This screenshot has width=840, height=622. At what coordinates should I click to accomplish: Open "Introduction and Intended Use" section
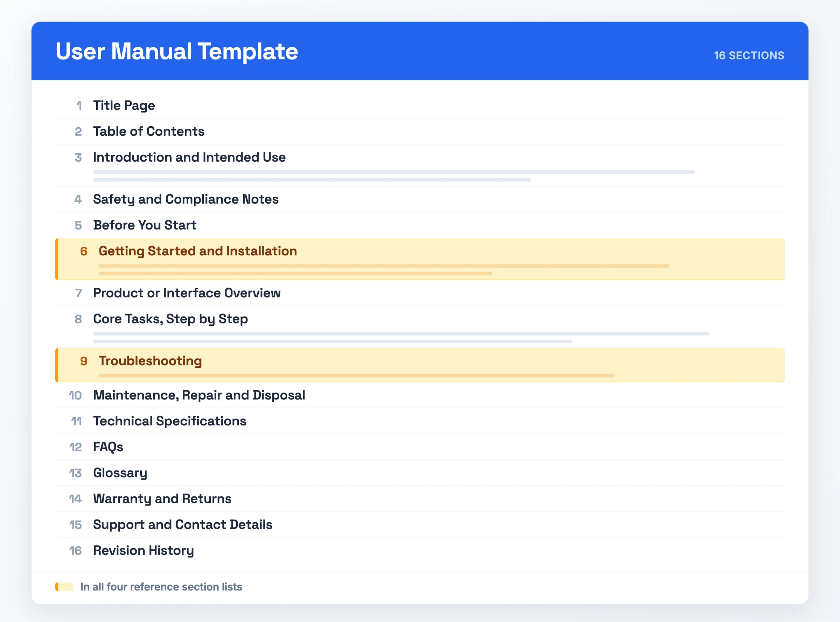[x=420, y=165]
